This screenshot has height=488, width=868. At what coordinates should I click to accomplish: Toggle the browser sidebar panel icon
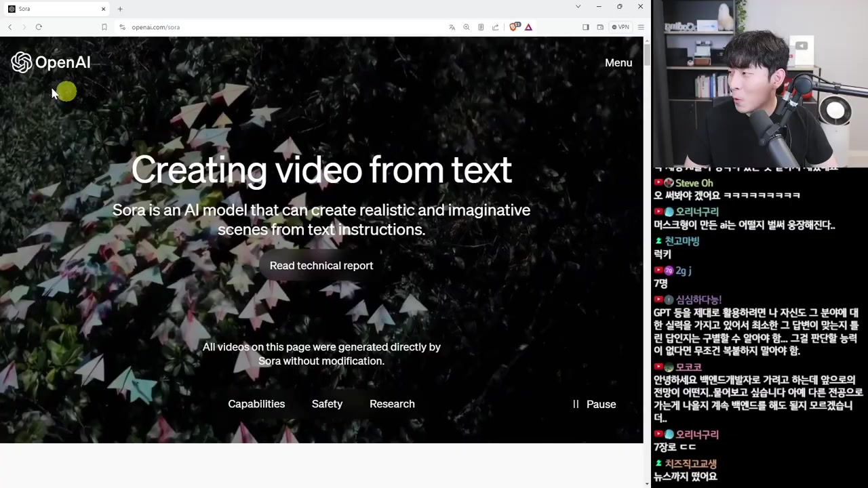tap(586, 27)
